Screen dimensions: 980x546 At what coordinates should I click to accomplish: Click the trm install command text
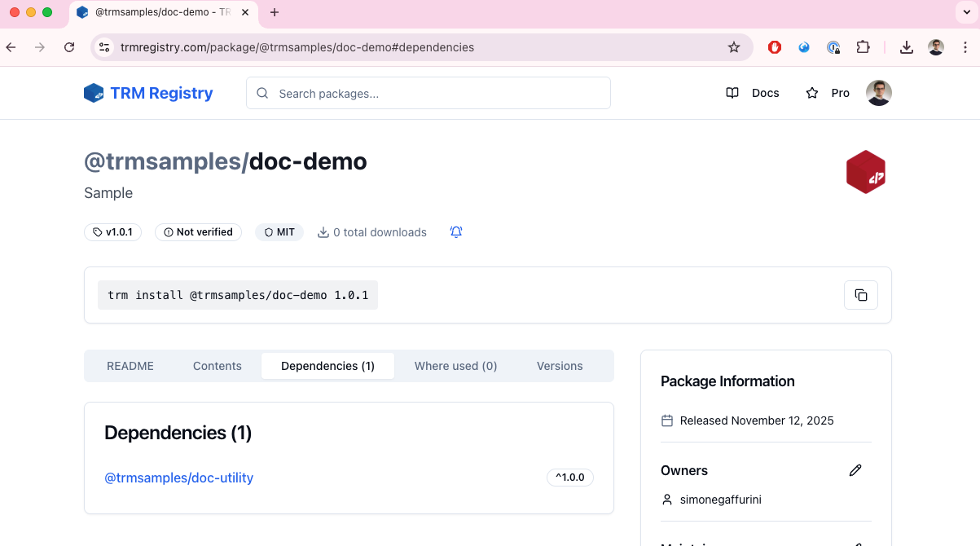[238, 295]
